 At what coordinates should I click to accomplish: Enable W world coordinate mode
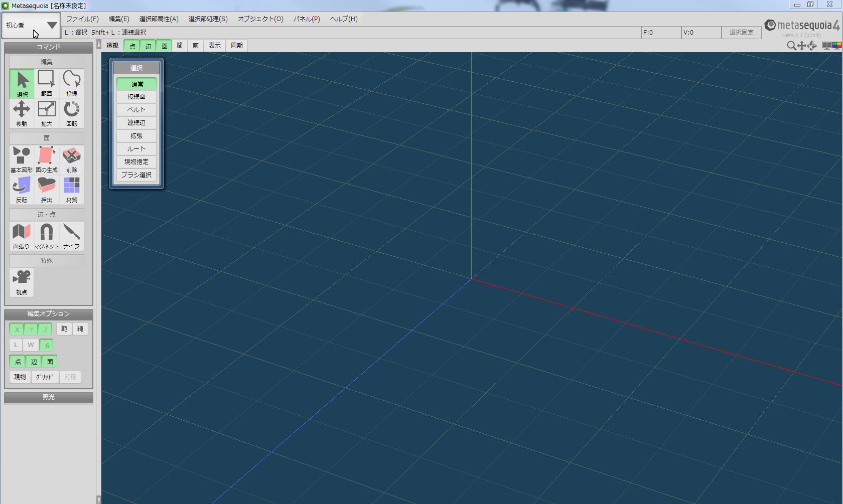31,345
